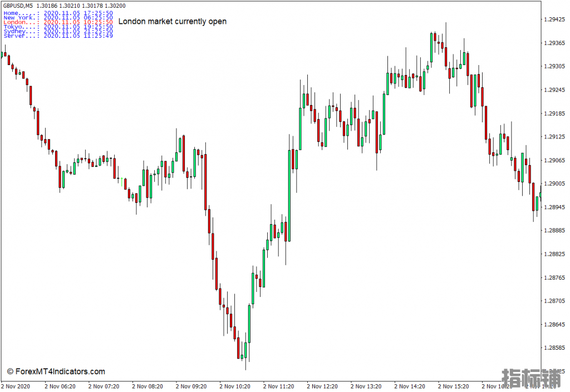Click the 1.28885 price axis label
The height and width of the screenshot is (392, 570).
pos(554,231)
